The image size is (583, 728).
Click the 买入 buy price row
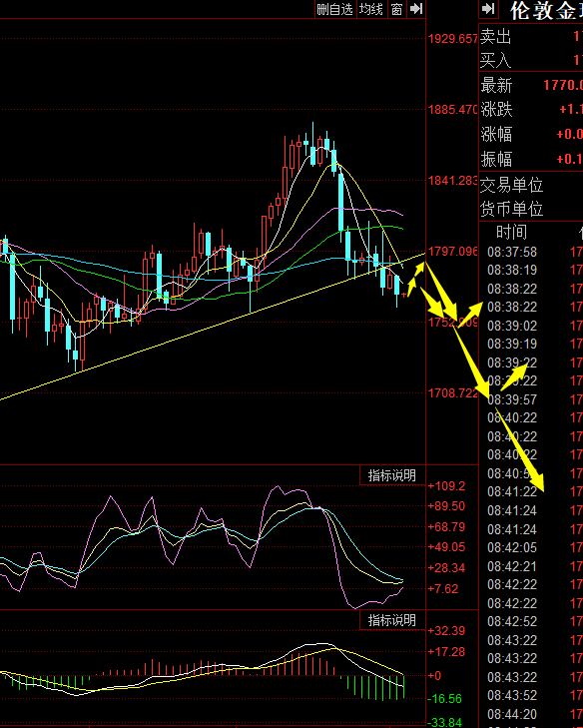(x=531, y=60)
